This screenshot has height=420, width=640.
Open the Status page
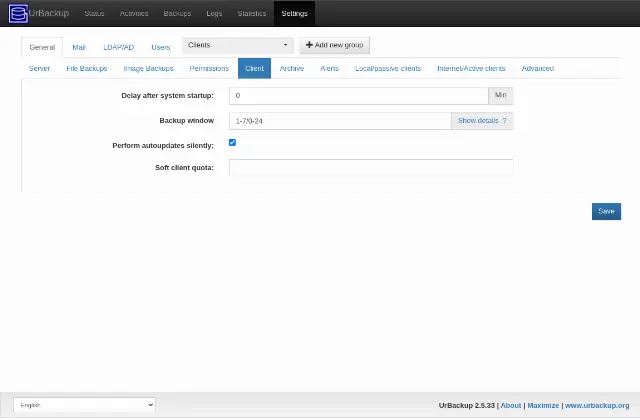tap(94, 13)
